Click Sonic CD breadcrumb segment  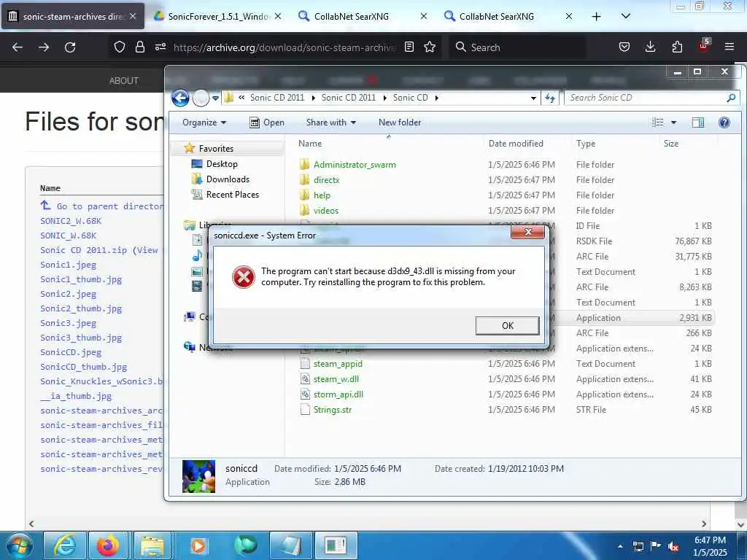point(410,98)
